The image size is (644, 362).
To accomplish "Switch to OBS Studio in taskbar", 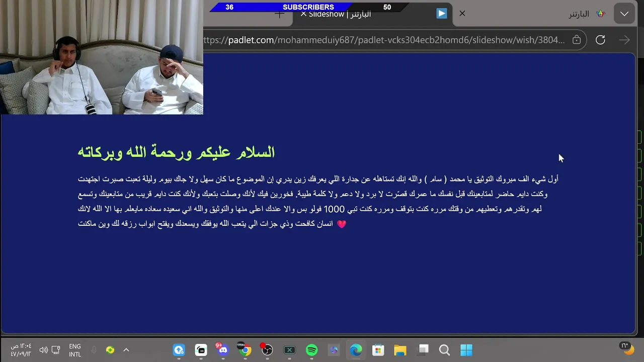I will [x=267, y=350].
